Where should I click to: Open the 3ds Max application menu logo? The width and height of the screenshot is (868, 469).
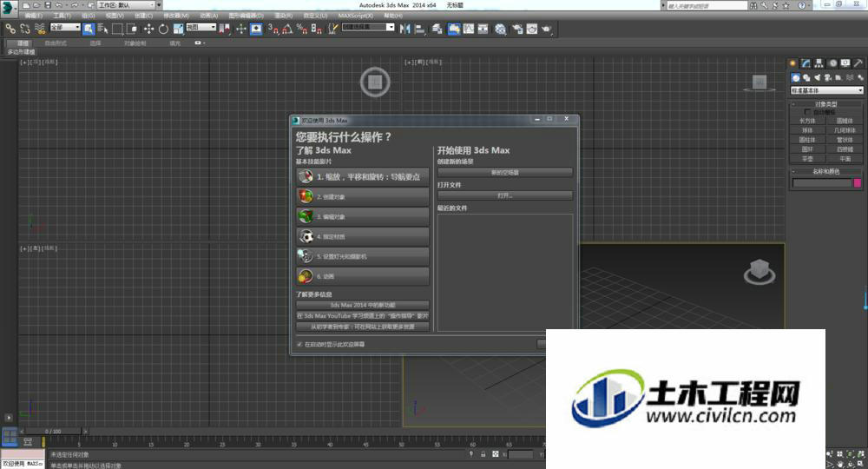[x=8, y=8]
